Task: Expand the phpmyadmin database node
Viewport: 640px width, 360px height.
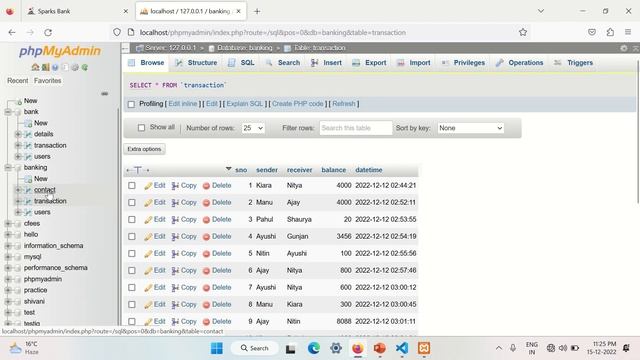Action: tap(8, 279)
